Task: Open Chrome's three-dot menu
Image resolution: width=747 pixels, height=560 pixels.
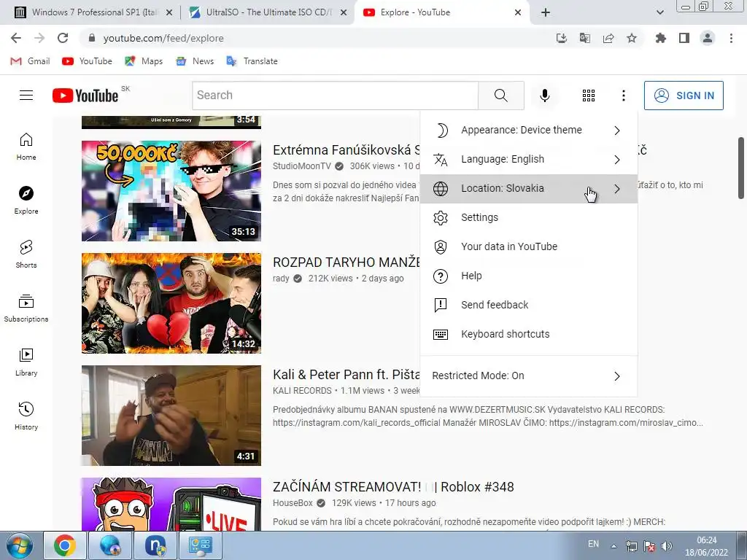Action: point(731,38)
